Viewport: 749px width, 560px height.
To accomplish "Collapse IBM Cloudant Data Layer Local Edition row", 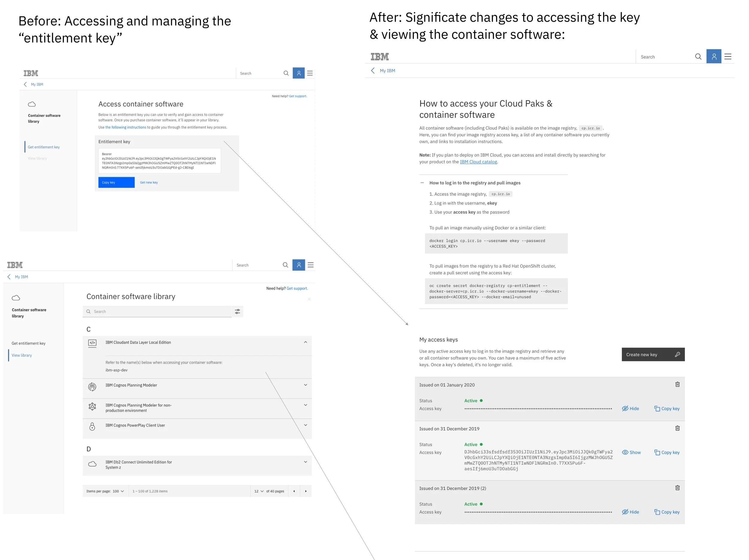I will [x=305, y=342].
